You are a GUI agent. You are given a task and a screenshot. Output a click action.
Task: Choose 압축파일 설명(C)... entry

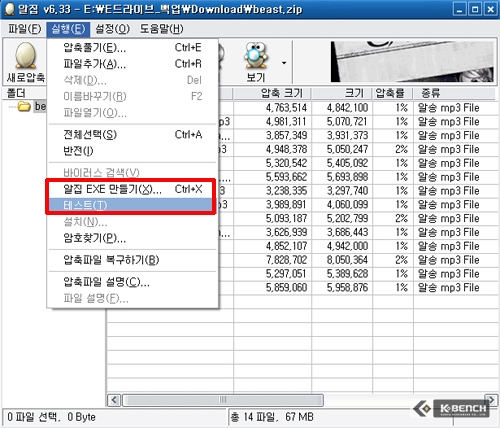pos(132,282)
